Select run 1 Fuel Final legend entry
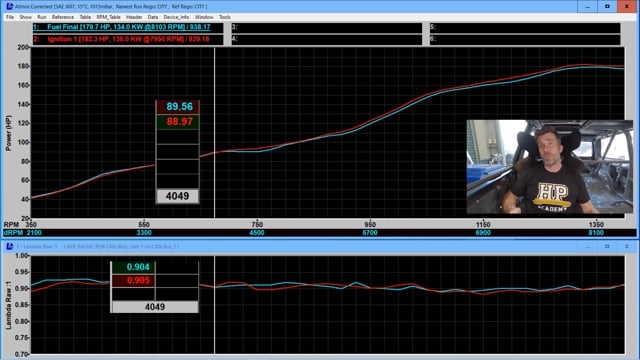Screen dimensions: 640x360 (128, 27)
